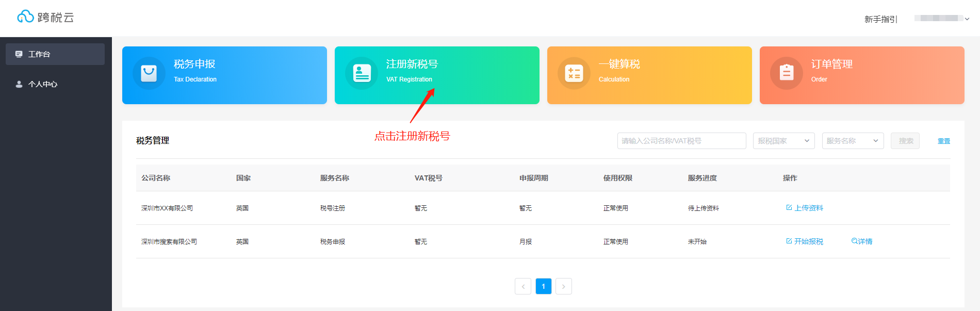
Task: Click 上传资料 for 深圳市XX有限公司
Action: pyautogui.click(x=809, y=208)
